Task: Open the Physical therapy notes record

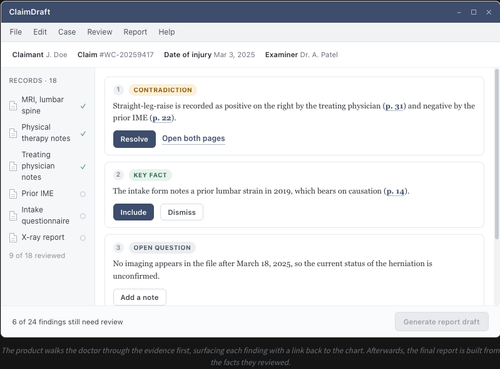Action: pos(48,133)
